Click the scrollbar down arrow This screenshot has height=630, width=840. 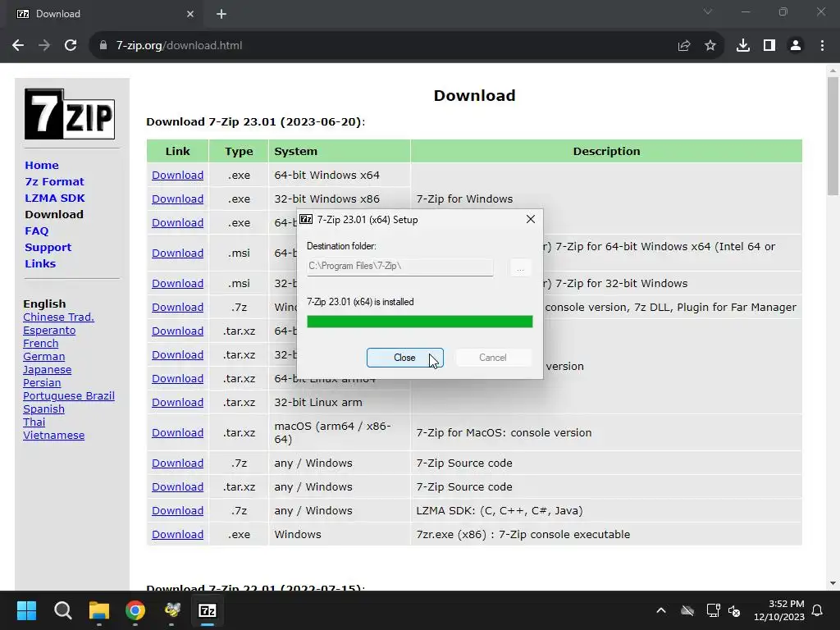(833, 583)
